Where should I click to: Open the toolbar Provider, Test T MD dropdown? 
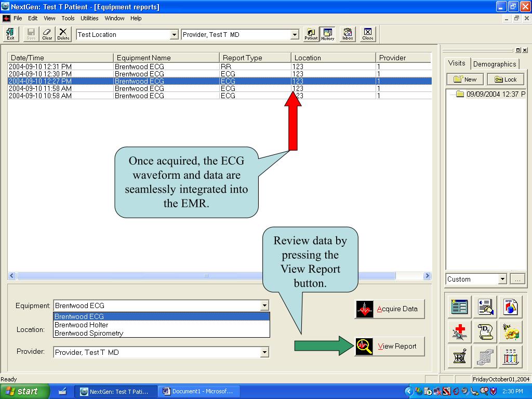[x=295, y=35]
